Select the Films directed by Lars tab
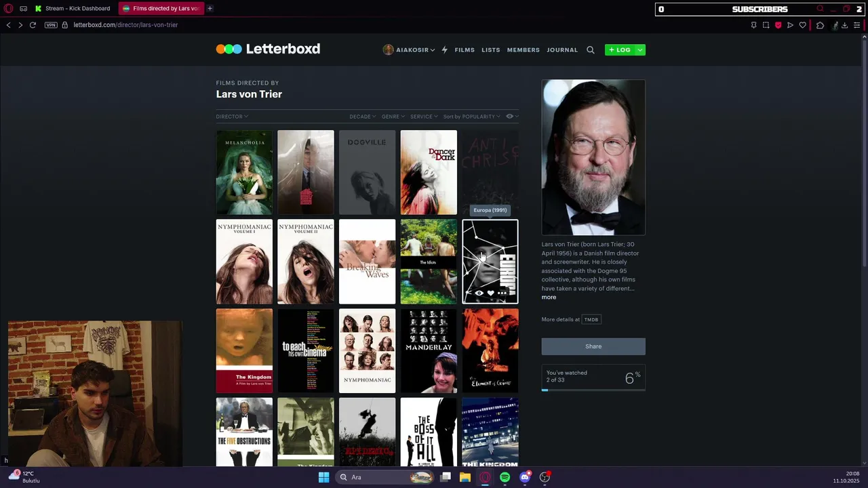 [x=161, y=8]
